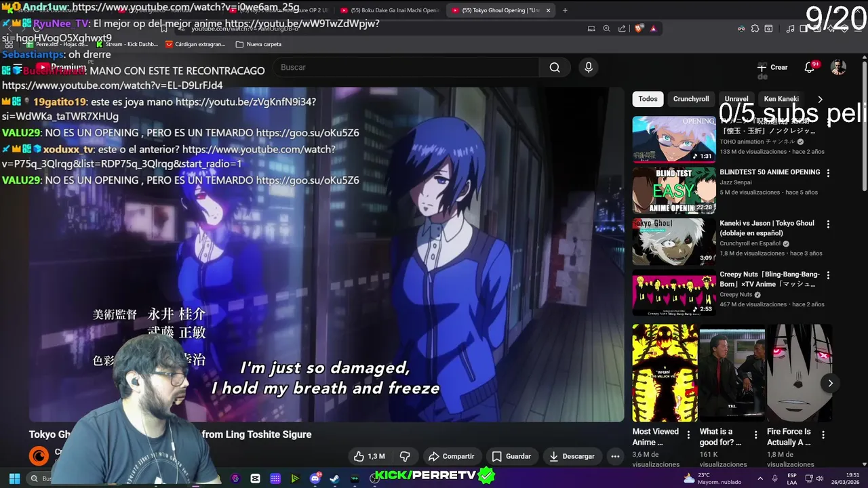
Task: Click the cast screen icon in address bar
Action: coord(591,28)
